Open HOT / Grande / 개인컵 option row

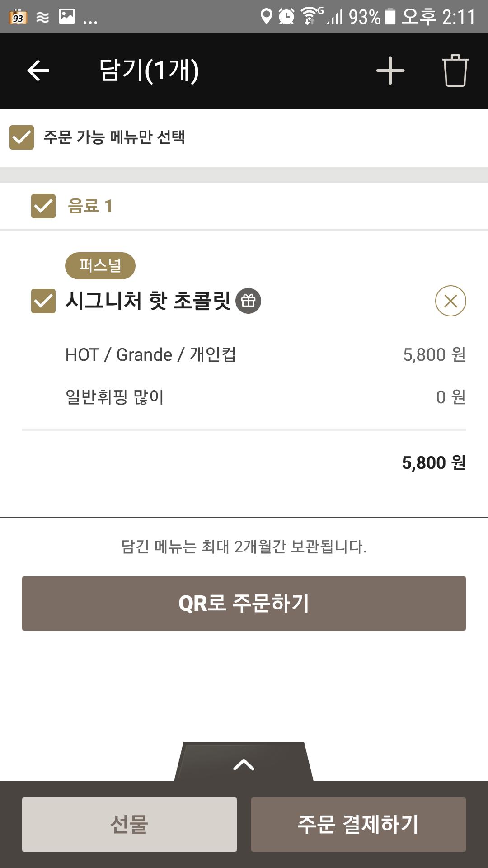(x=150, y=355)
